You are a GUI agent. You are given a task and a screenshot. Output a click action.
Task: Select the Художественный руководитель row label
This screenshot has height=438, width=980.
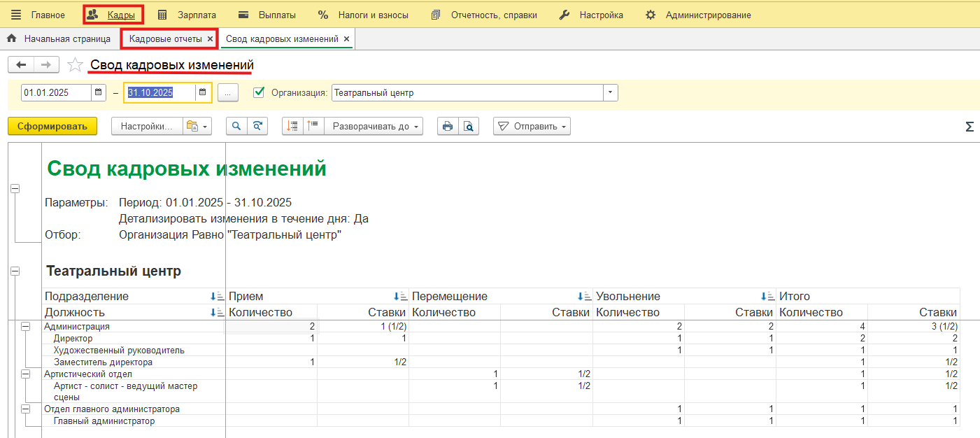tap(119, 351)
